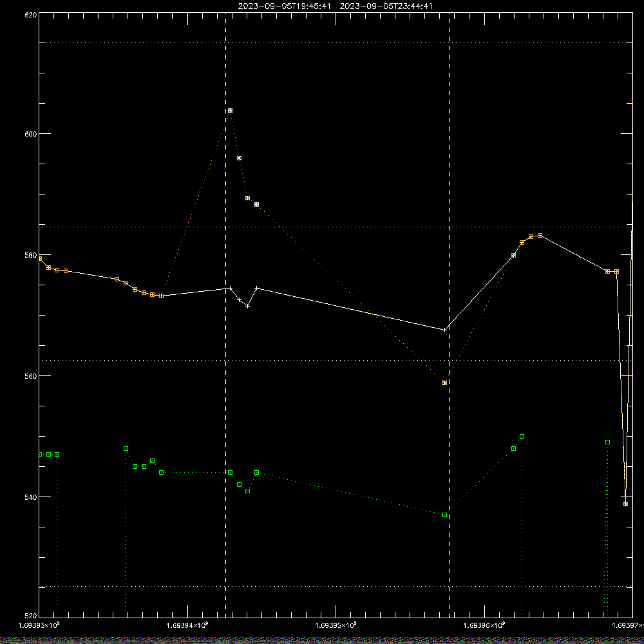Pick the orange spike-bottom point near 539

(x=625, y=504)
